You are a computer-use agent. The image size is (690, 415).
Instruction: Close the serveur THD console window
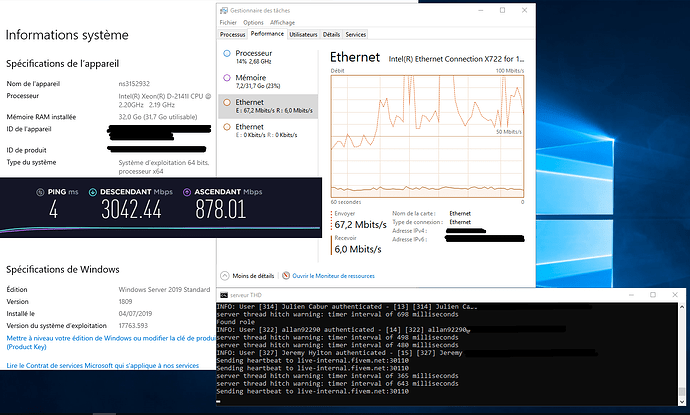coord(675,295)
